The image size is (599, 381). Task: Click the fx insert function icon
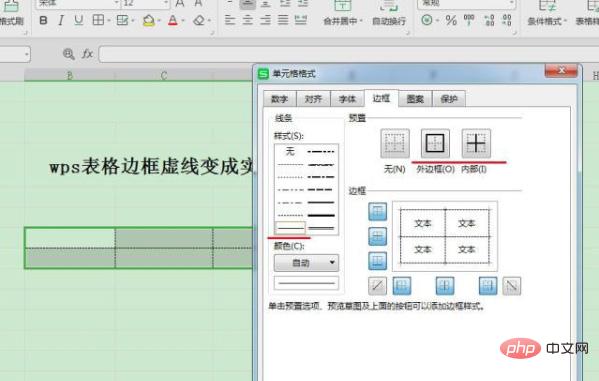pyautogui.click(x=87, y=54)
